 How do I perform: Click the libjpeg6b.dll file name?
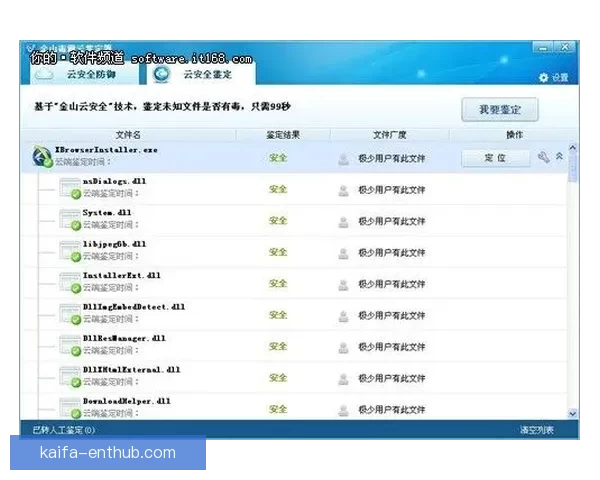point(114,244)
